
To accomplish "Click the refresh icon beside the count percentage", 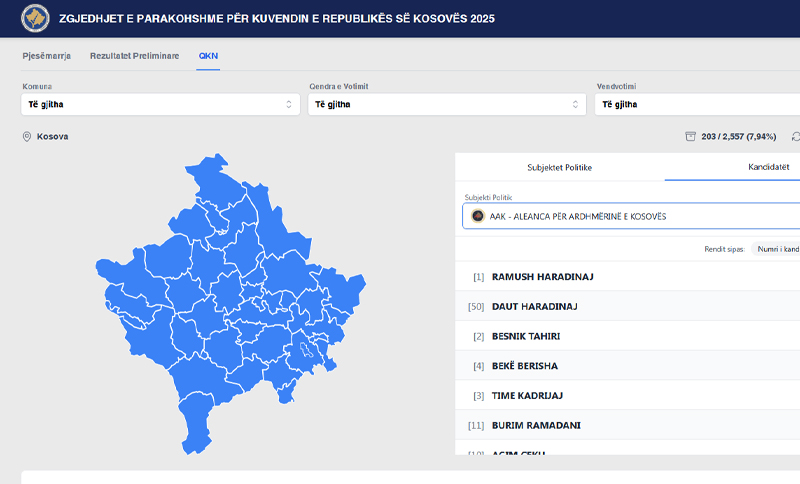I will 795,137.
